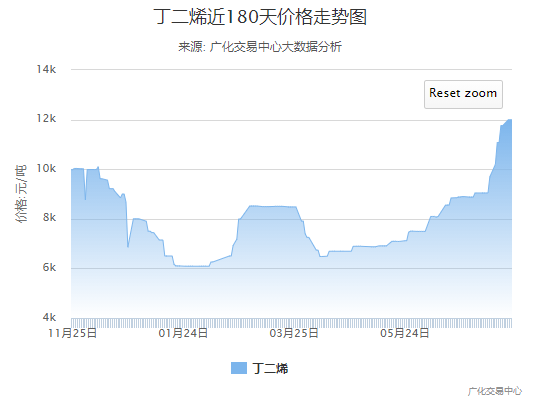Click the subtitle 来源: 广化交易中心大数据分析
Viewport: 542px width, 405px height.
pos(260,47)
